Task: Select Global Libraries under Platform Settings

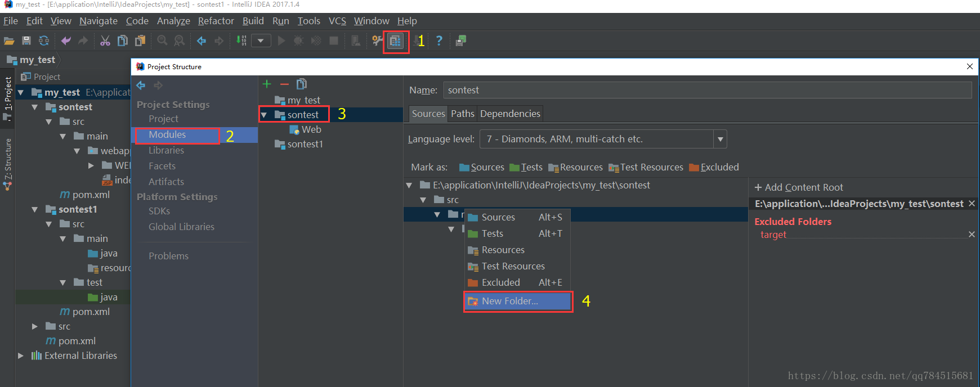Action: (181, 227)
